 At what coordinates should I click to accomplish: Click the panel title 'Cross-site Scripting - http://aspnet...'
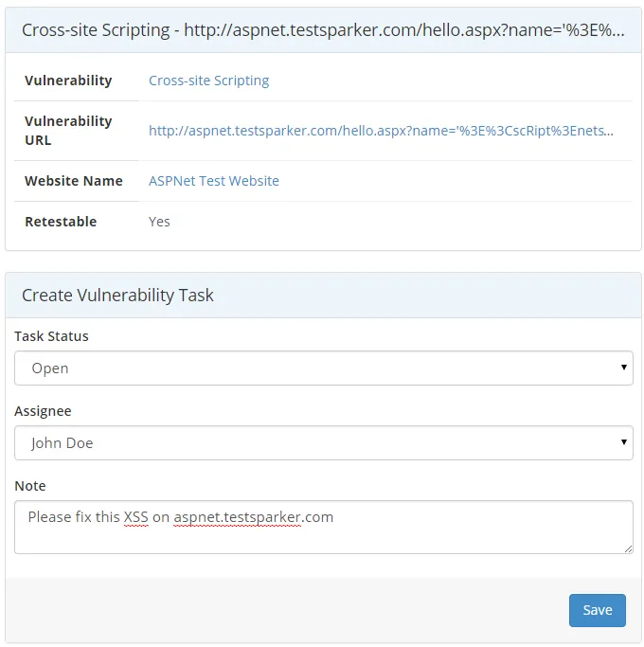coord(323,30)
